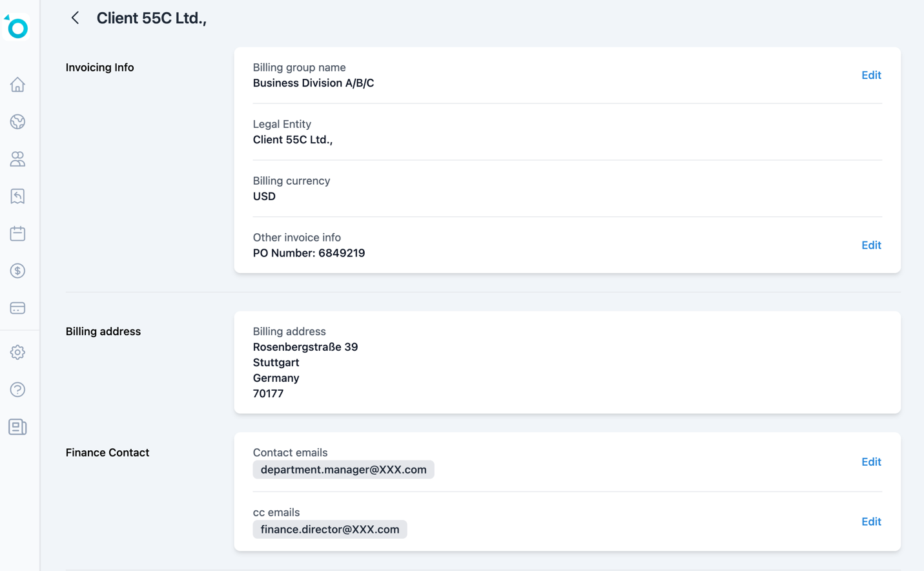Edit the Other invoice info
The height and width of the screenshot is (571, 924).
pos(871,245)
